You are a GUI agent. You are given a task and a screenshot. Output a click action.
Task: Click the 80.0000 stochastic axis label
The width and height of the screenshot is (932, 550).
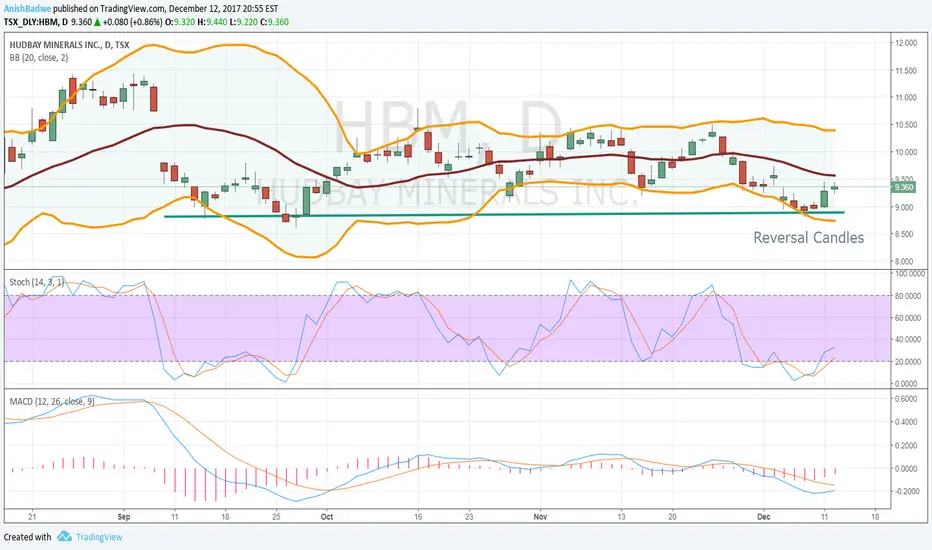[x=906, y=296]
